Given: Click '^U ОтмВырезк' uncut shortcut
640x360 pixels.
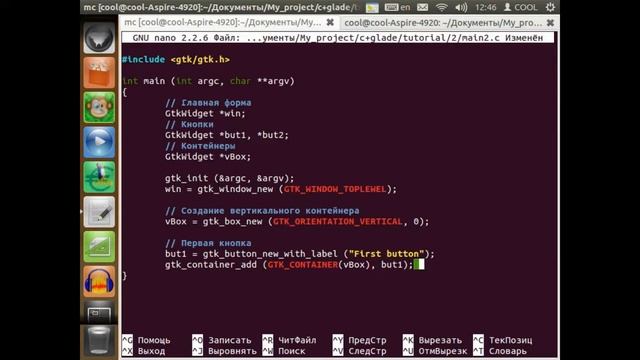Looking at the screenshot, I should (x=435, y=351).
